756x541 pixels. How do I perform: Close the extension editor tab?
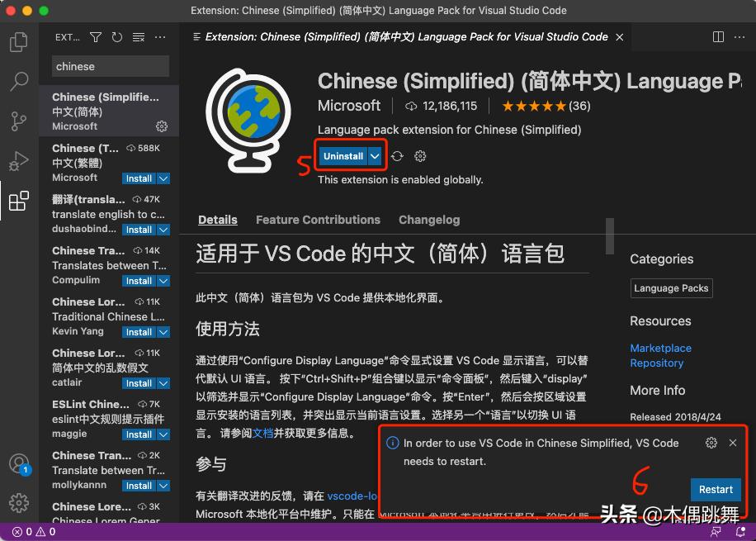click(x=620, y=37)
